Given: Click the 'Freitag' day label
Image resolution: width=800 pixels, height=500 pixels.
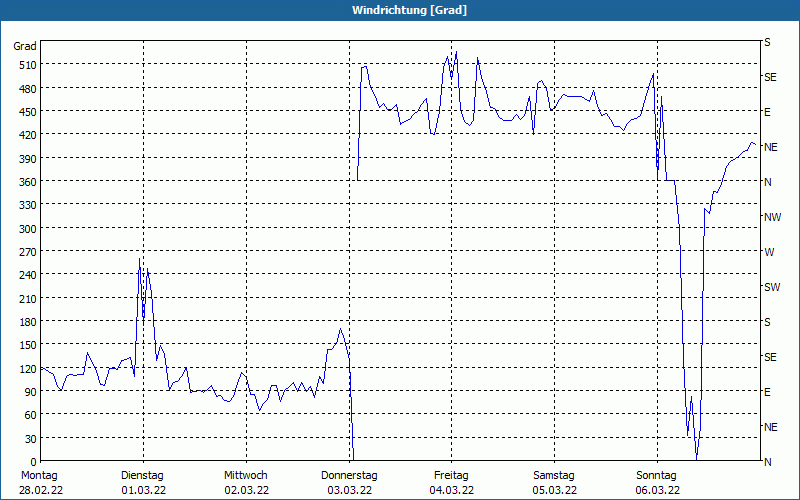Looking at the screenshot, I should [451, 476].
